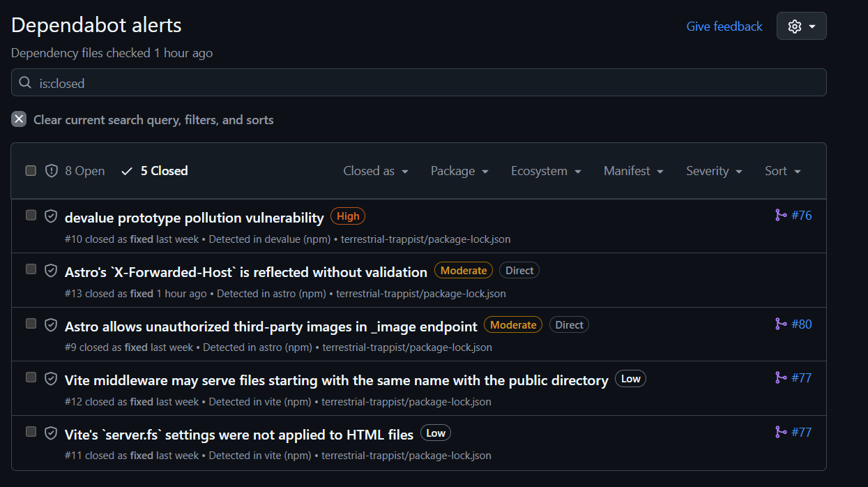Viewport: 868px width, 487px height.
Task: Click shield icon on devalue alert row
Action: [x=51, y=216]
